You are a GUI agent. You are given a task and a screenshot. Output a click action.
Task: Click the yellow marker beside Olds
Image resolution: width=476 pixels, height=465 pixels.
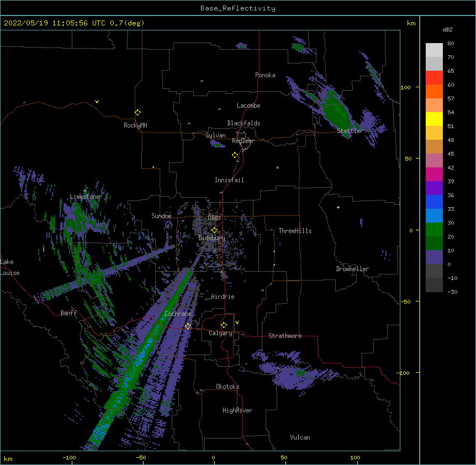coord(214,230)
